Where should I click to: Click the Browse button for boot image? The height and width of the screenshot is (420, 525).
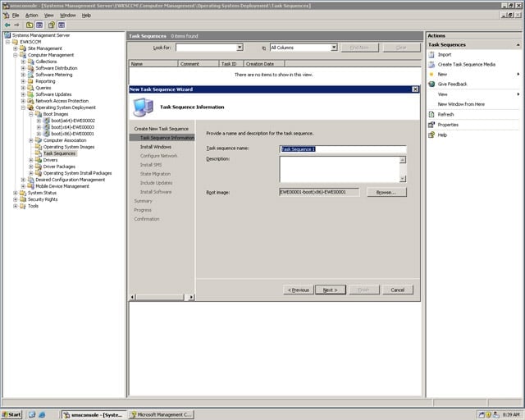click(386, 192)
